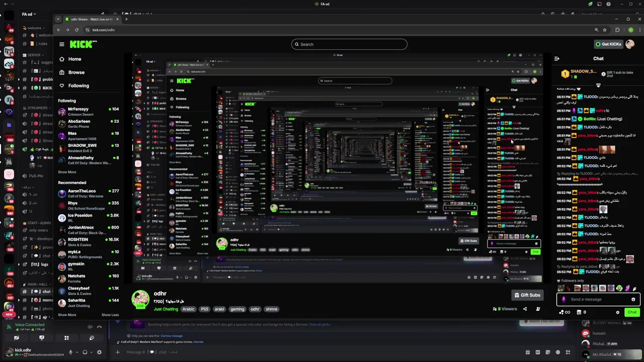
Task: Select the PS5 tag
Action: click(x=204, y=309)
